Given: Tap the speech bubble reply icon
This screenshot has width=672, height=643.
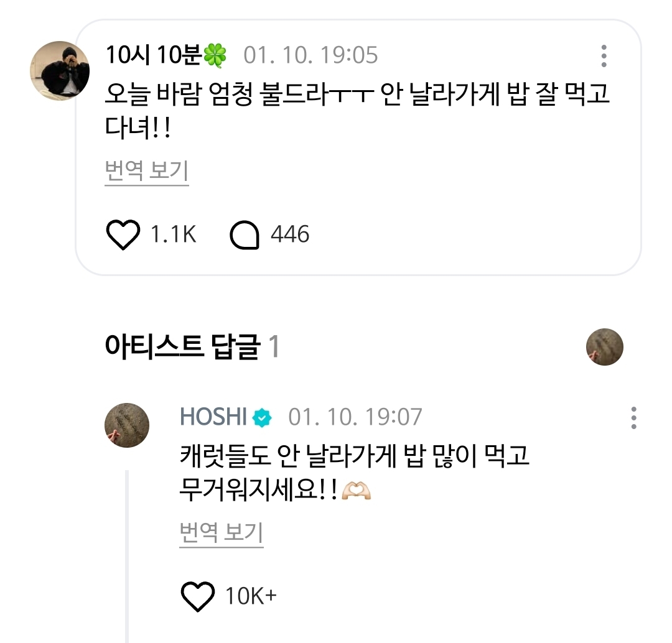Looking at the screenshot, I should (244, 235).
